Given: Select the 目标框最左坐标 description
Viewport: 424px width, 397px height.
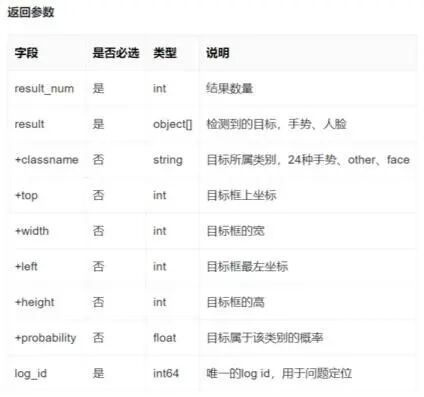Looking at the screenshot, I should [x=247, y=267].
